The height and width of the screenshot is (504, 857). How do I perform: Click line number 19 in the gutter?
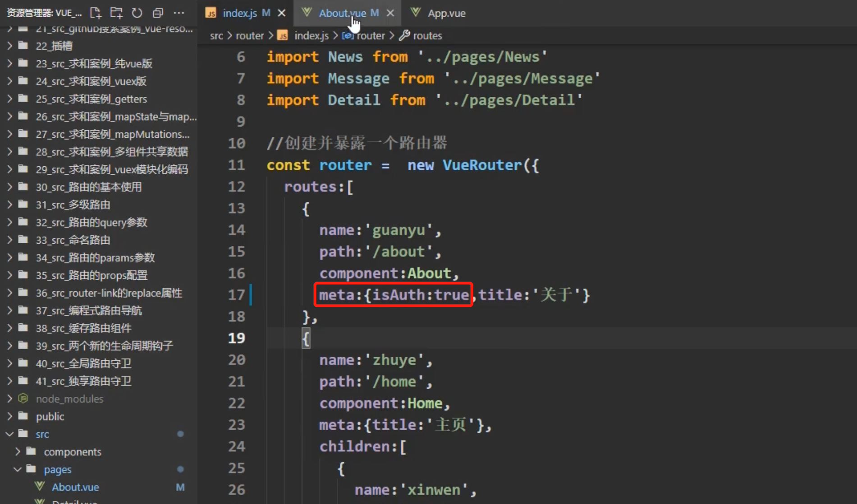(x=236, y=338)
